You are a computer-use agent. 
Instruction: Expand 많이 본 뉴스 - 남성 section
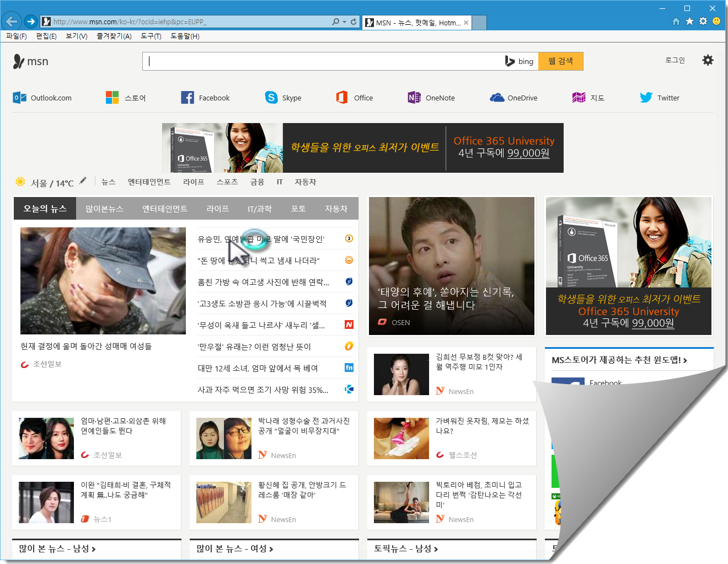pyautogui.click(x=57, y=549)
